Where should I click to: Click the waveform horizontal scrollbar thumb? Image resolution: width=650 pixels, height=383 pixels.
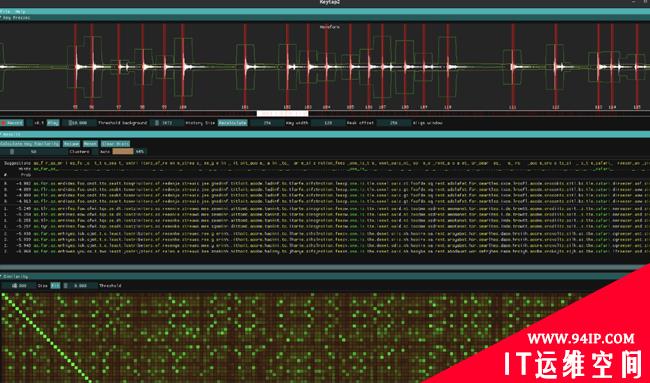click(x=282, y=113)
